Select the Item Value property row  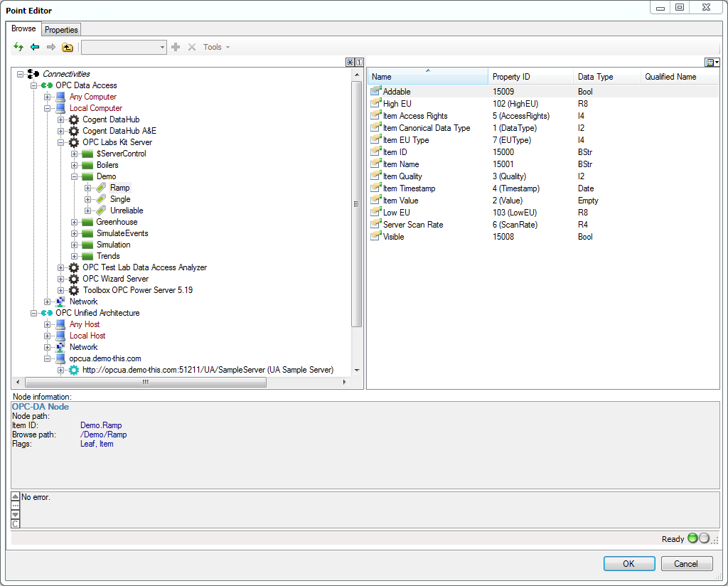pos(402,201)
